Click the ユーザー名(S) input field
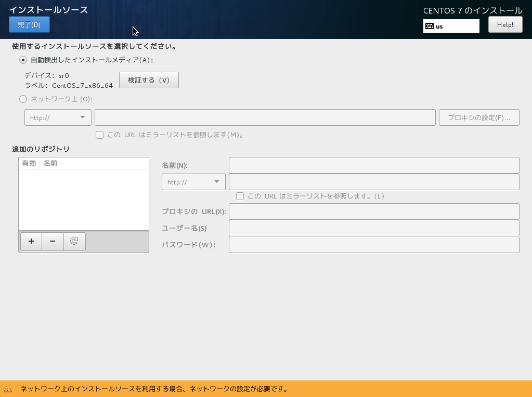 [374, 228]
